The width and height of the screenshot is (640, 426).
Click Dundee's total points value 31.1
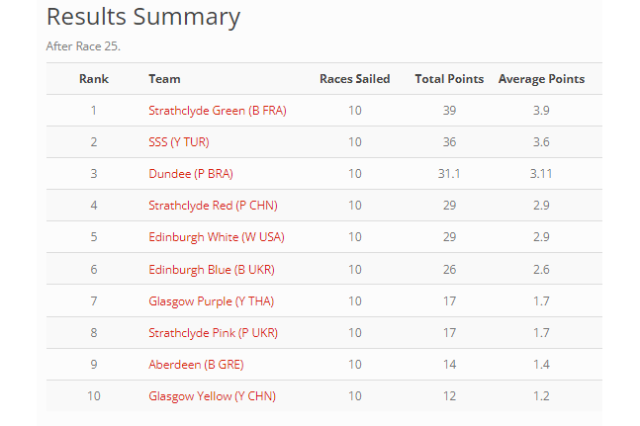pyautogui.click(x=449, y=174)
